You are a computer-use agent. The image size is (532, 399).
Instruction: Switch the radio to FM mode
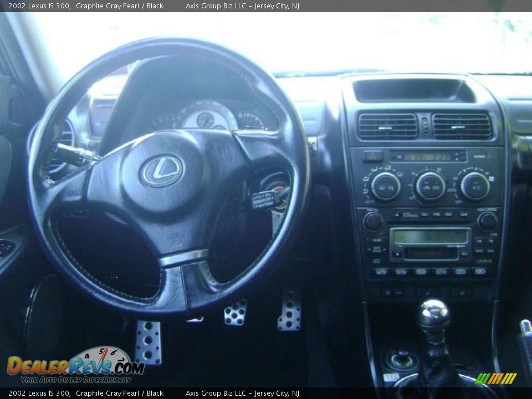[490, 241]
